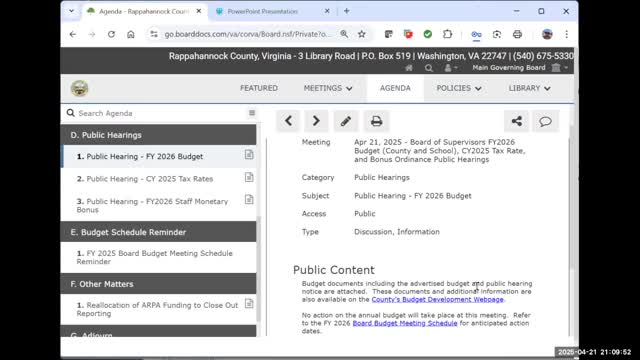
Task: Select the Agenda - Rappahannock County browser tab
Action: click(x=144, y=11)
